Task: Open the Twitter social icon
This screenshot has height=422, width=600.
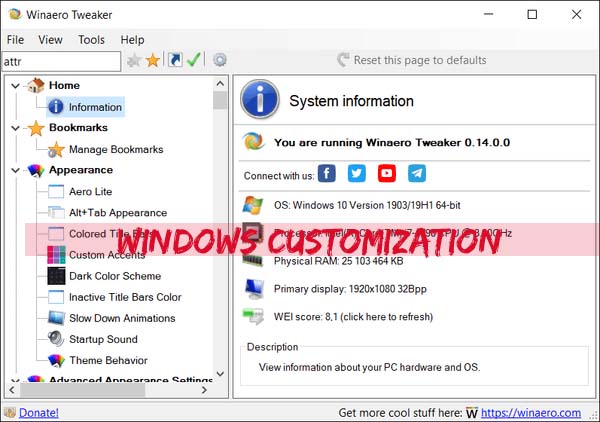Action: pyautogui.click(x=357, y=173)
